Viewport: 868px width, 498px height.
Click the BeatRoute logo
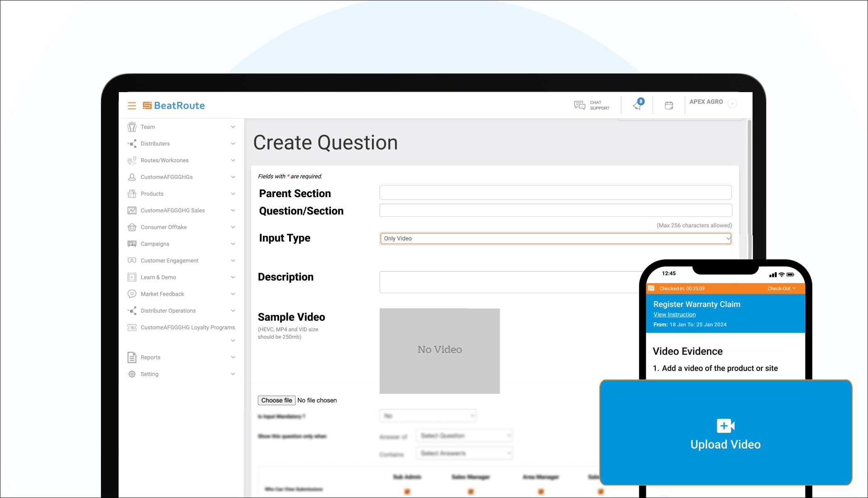tap(174, 105)
